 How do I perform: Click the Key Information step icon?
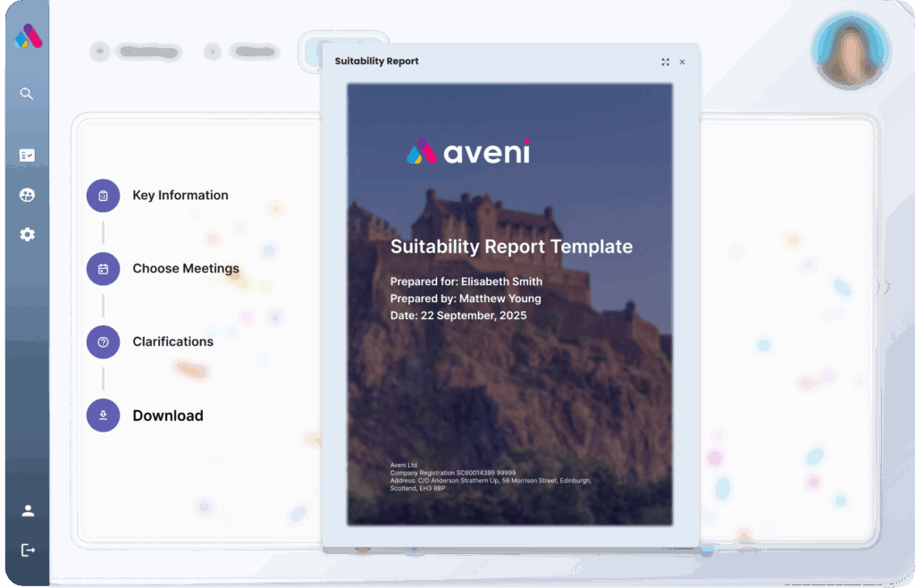tap(104, 196)
